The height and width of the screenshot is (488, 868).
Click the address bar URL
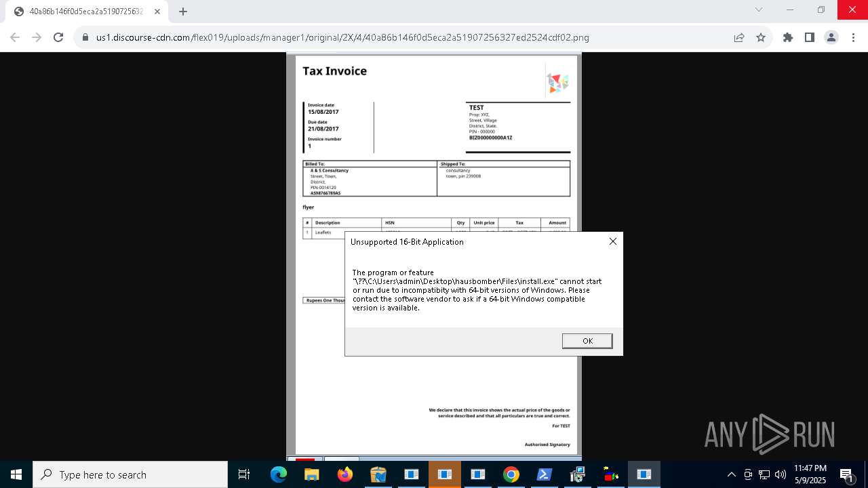[x=342, y=37]
